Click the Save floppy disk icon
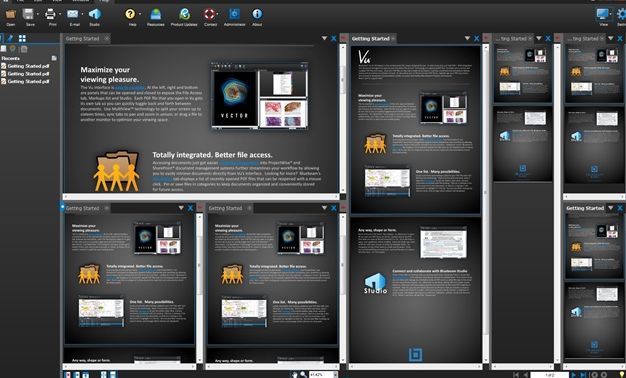 pos(28,15)
